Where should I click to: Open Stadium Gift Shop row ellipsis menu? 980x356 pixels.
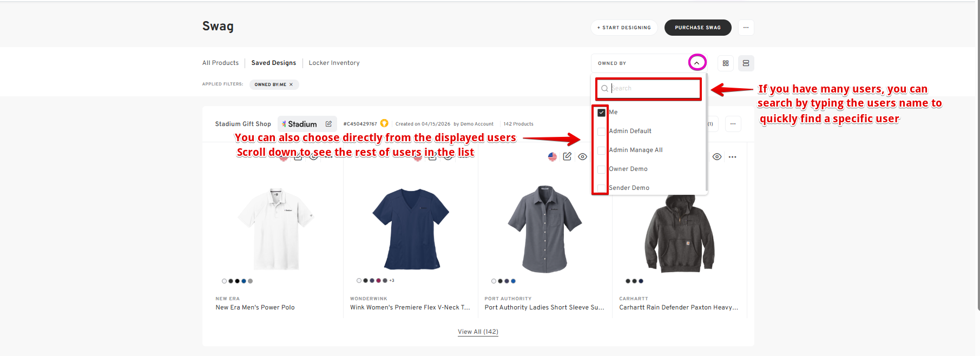[x=733, y=124]
